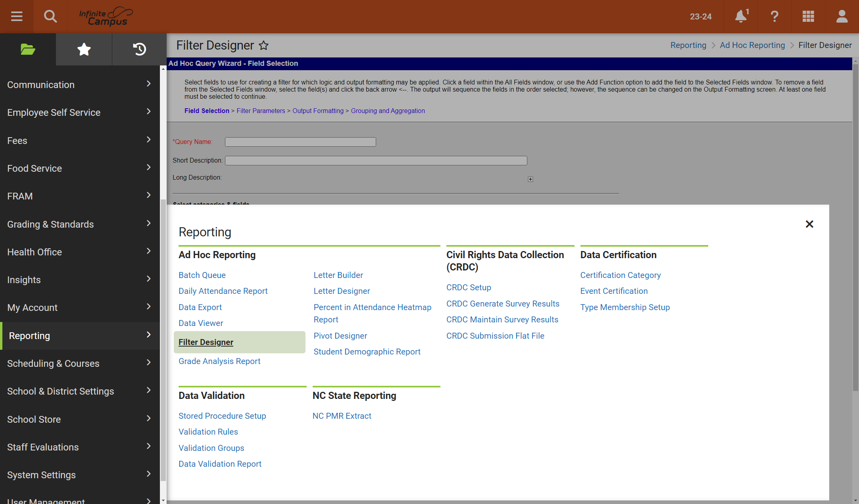Image resolution: width=859 pixels, height=504 pixels.
Task: Switch to the favorites star tab
Action: pos(84,49)
